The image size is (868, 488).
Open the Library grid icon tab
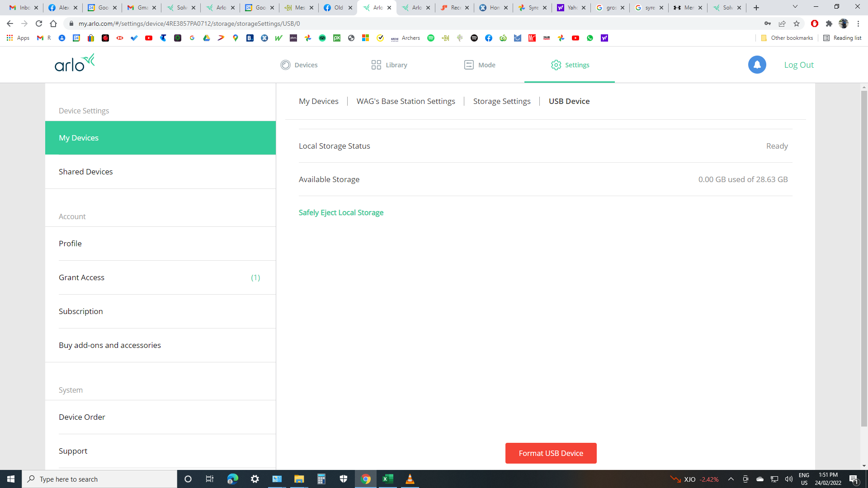pos(376,65)
